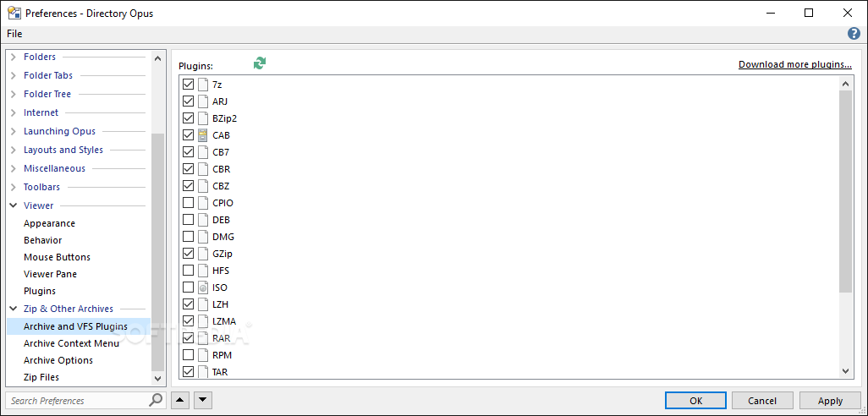Click the down arrow button beside search

point(202,400)
